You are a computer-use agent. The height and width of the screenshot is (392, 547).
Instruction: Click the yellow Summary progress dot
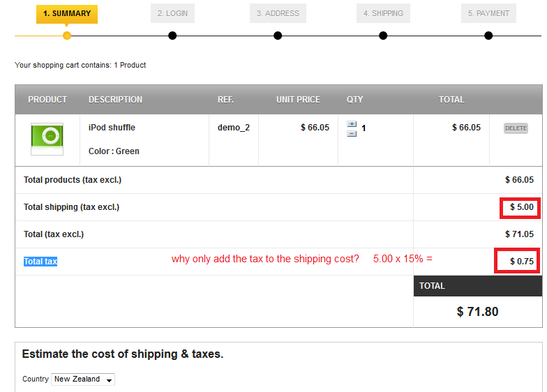67,36
